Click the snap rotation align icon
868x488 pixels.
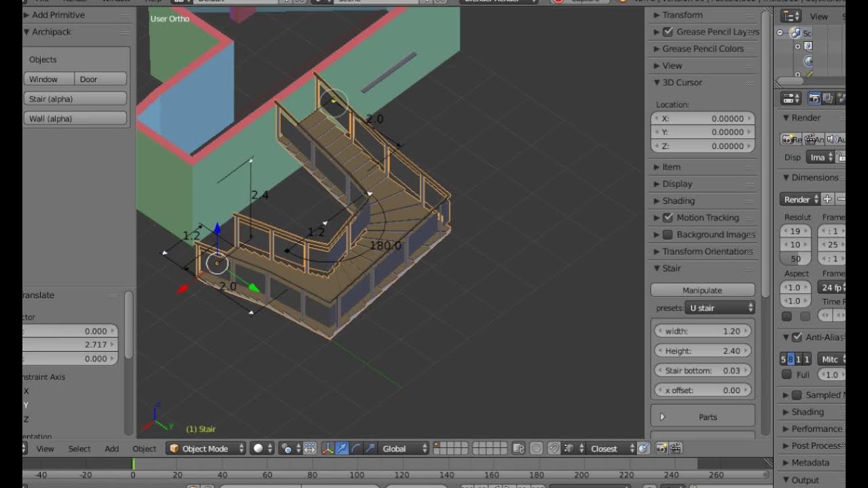[x=643, y=449]
